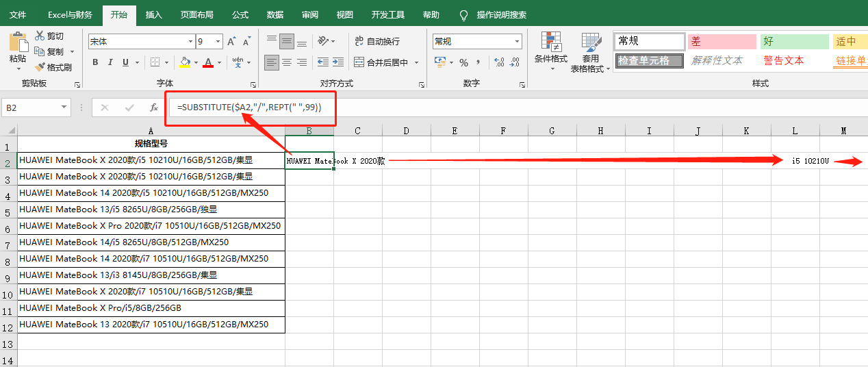Apply the 警告文本 cell style
This screenshot has width=868, height=367.
(x=795, y=60)
